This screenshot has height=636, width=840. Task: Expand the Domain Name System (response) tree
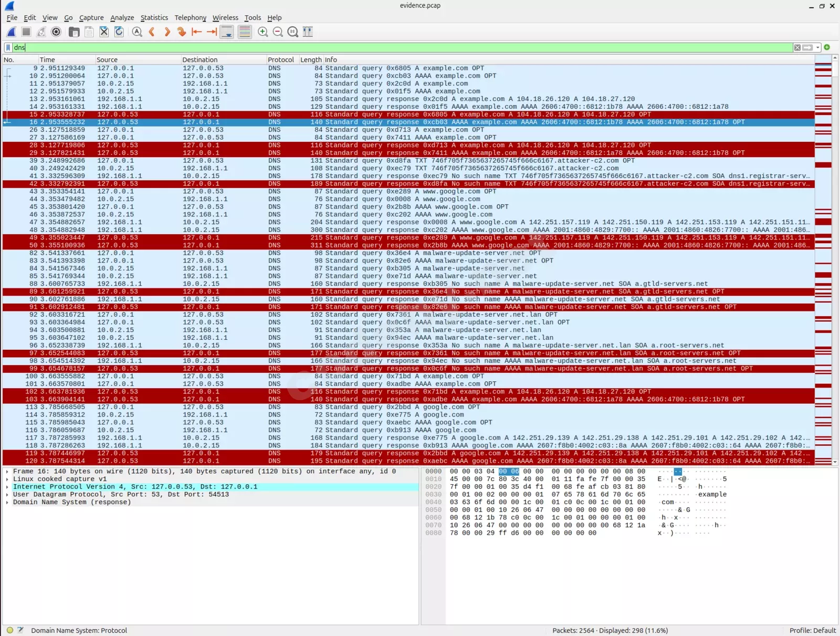coord(7,502)
